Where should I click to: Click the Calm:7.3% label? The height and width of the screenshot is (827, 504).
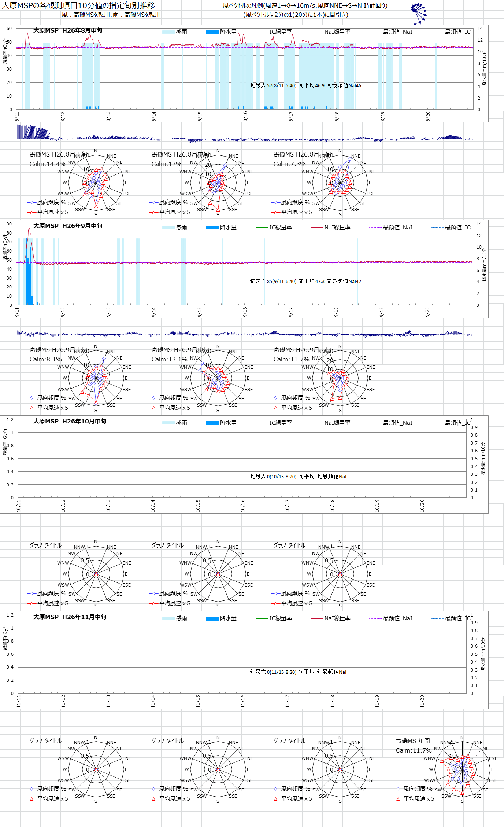(x=289, y=164)
